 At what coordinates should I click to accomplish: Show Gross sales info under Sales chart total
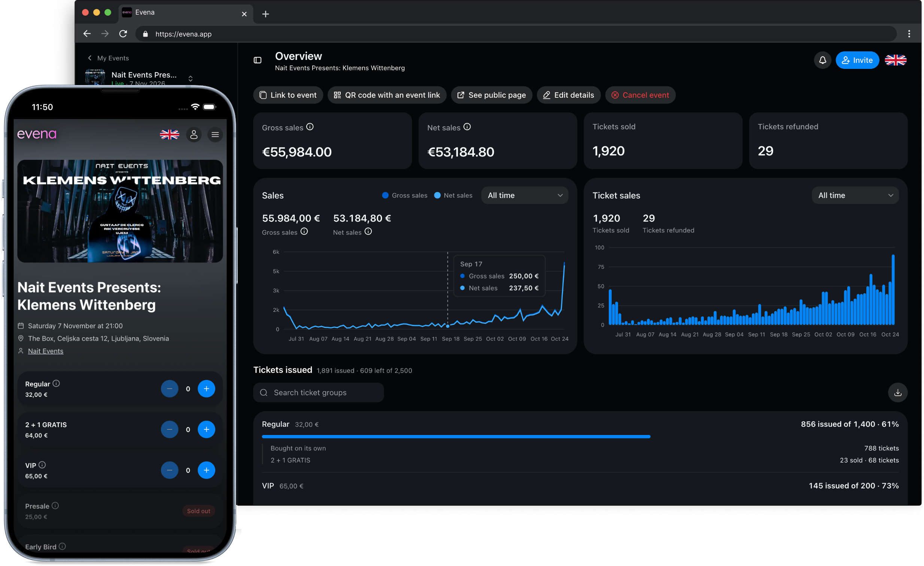[304, 232]
